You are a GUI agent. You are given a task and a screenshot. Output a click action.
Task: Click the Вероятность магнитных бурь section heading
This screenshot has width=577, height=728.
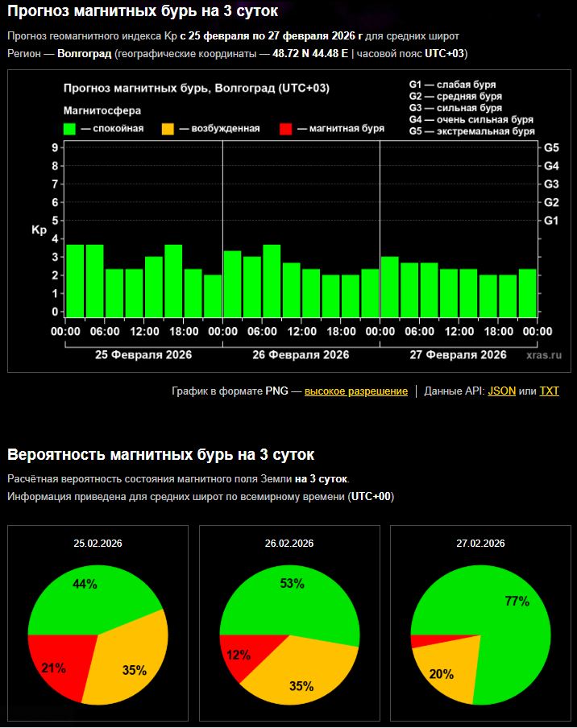point(160,454)
